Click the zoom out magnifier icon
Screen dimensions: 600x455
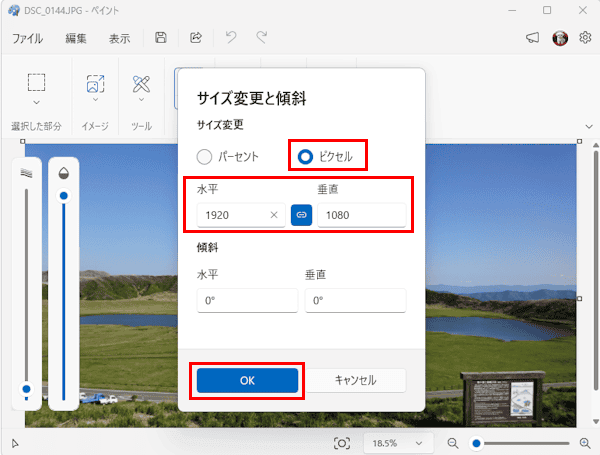(453, 443)
